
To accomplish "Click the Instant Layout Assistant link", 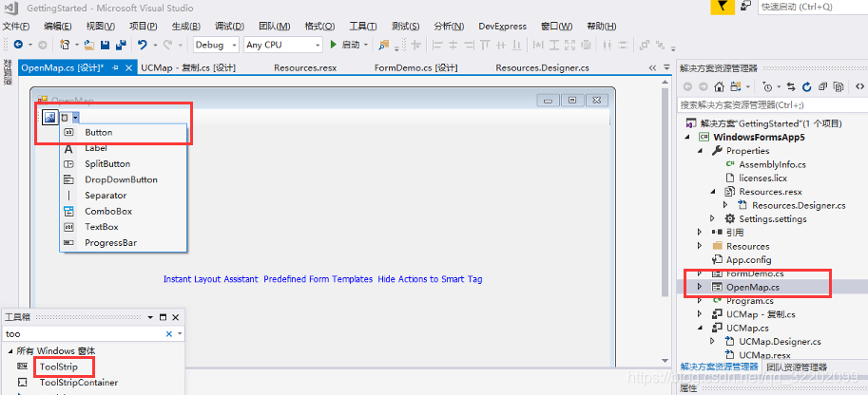I will point(211,279).
